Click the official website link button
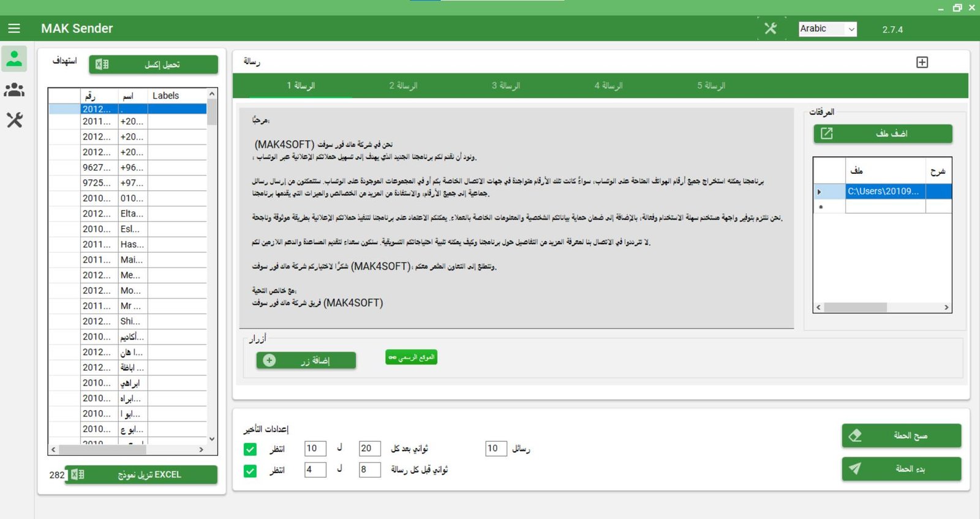Screen dimensions: 980x519 coord(411,357)
